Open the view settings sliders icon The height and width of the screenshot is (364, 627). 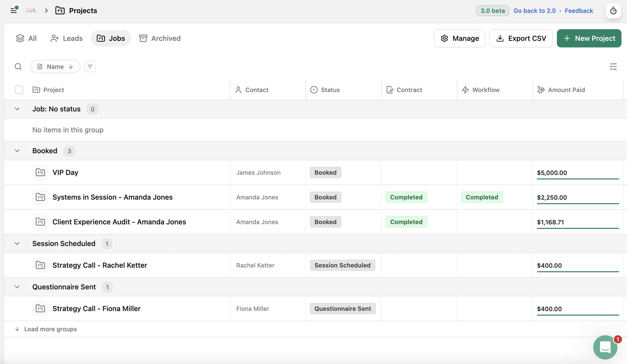[x=613, y=67]
